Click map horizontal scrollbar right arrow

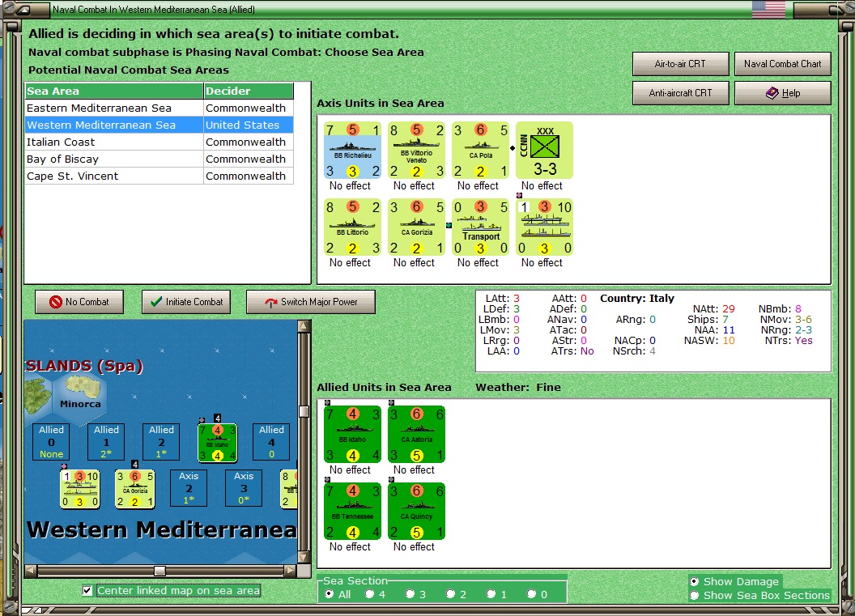tap(290, 570)
